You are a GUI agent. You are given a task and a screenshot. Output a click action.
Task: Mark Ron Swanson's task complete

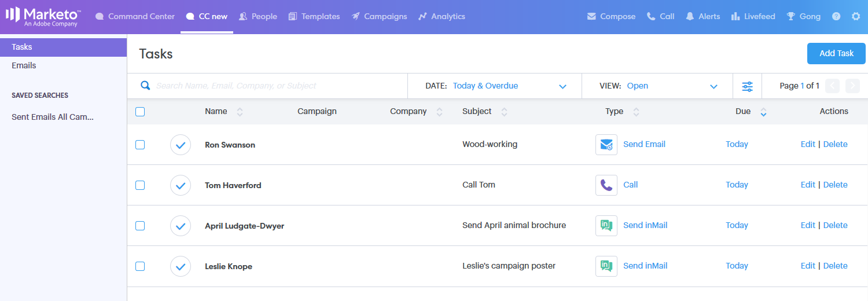coord(181,145)
